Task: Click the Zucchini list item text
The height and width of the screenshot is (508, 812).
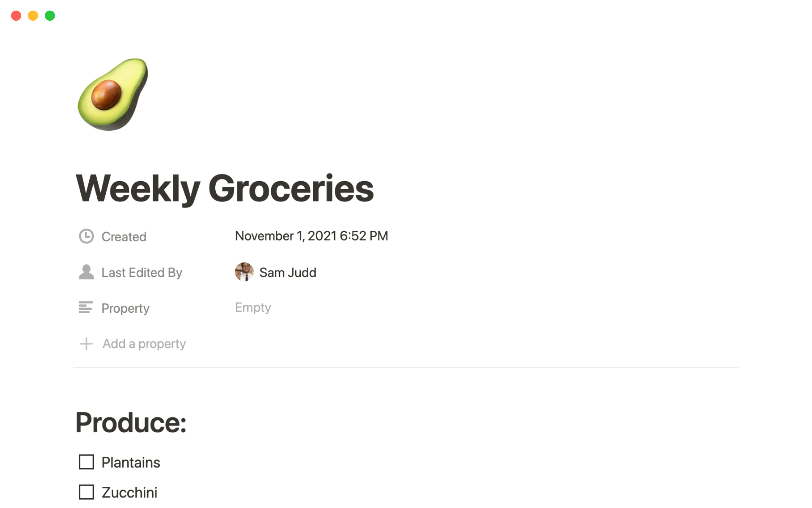Action: coord(129,492)
